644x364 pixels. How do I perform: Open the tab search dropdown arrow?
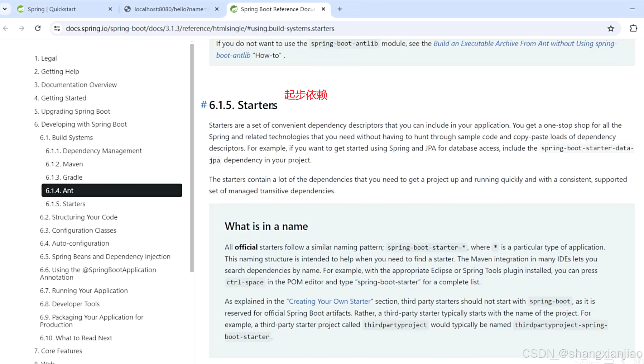point(5,9)
